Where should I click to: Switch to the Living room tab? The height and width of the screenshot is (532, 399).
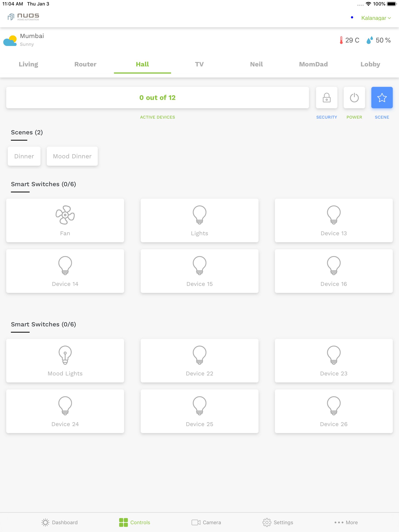click(28, 64)
